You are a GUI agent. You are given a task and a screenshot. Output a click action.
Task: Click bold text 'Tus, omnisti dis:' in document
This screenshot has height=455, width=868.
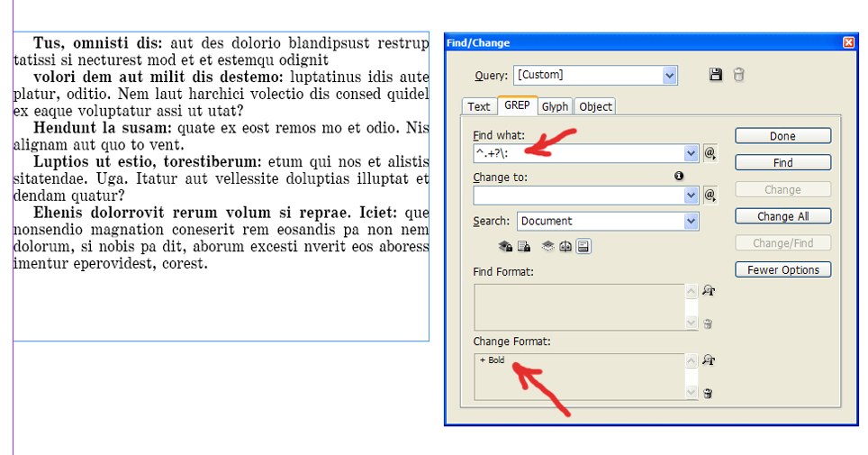(x=98, y=43)
